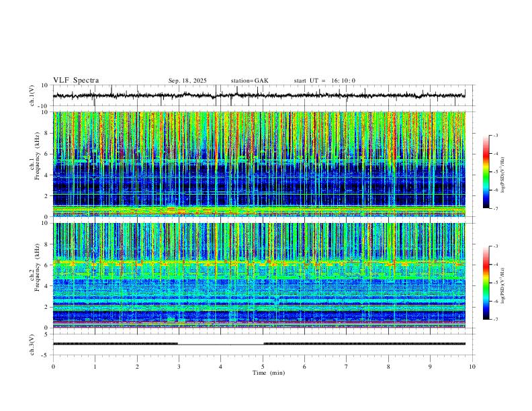Click the 'Time (min)' axis label
This screenshot has height=411, width=532.
(x=269, y=373)
